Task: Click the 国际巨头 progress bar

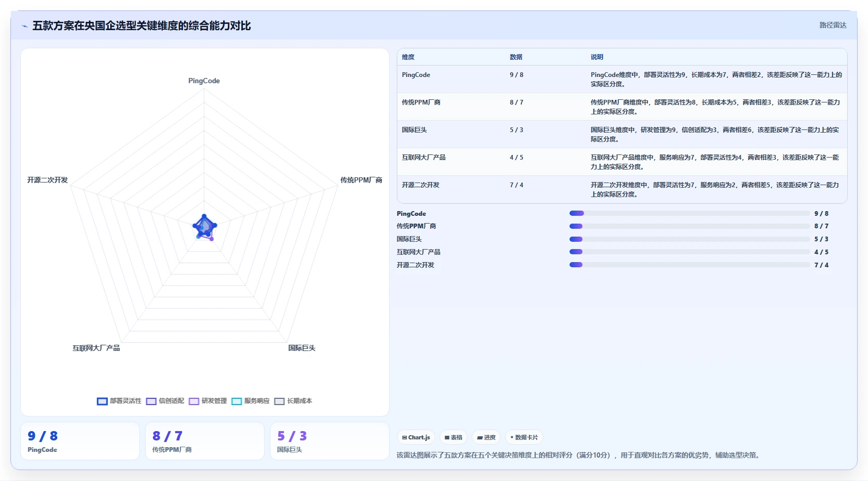Action: click(x=690, y=239)
